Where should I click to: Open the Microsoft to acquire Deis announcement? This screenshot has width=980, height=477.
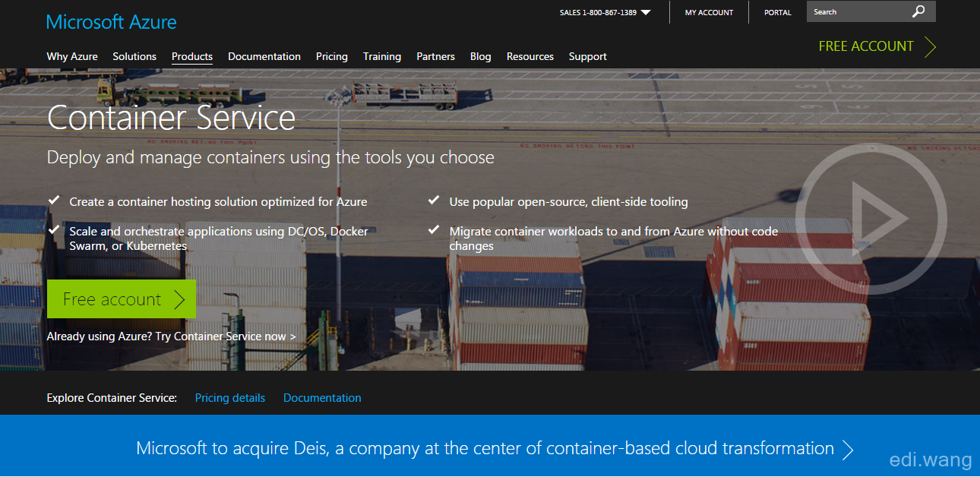tap(495, 449)
